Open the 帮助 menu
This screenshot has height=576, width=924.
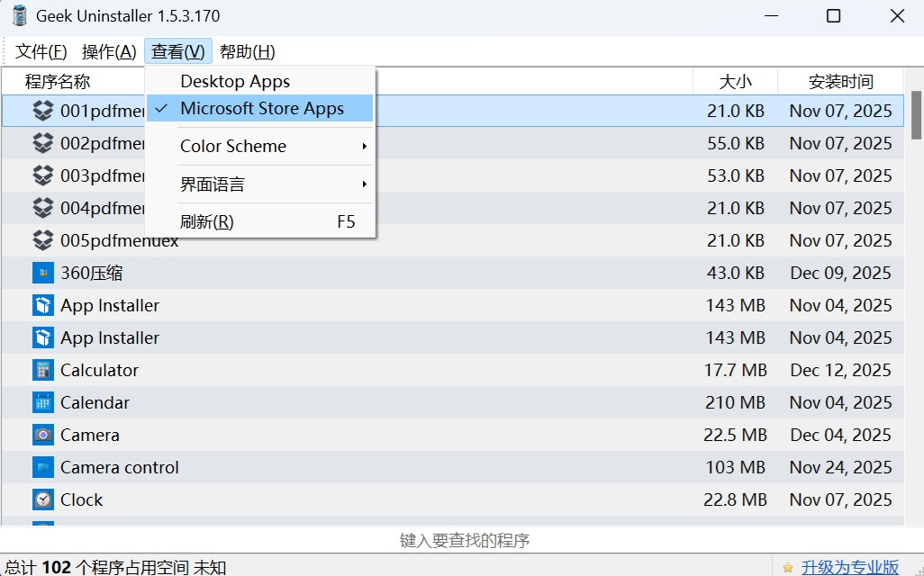click(x=245, y=51)
